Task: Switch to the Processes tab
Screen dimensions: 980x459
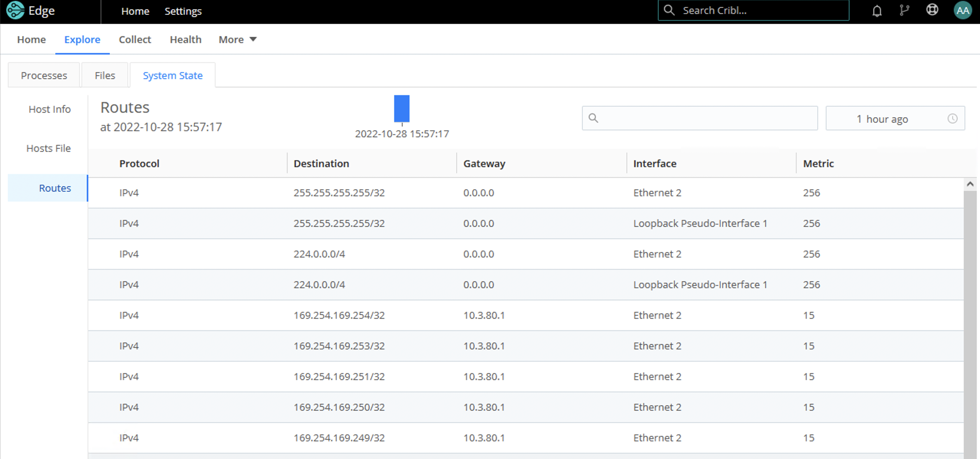Action: click(44, 75)
